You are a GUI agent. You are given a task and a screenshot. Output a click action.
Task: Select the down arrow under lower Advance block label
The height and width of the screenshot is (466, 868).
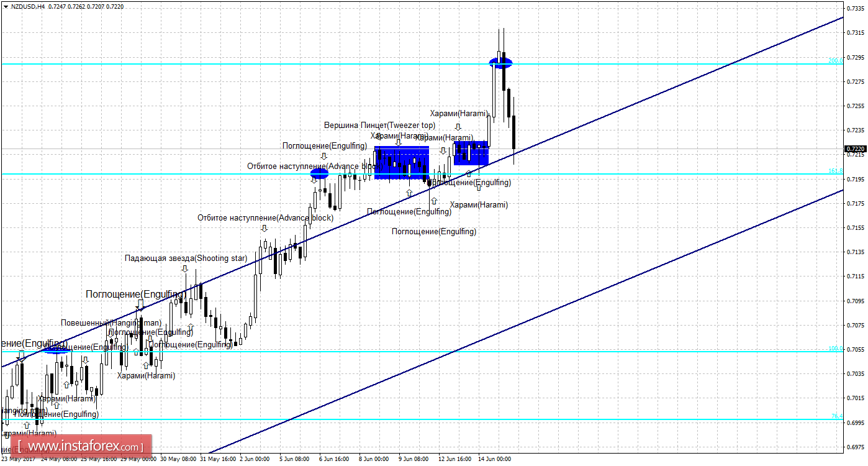point(264,228)
